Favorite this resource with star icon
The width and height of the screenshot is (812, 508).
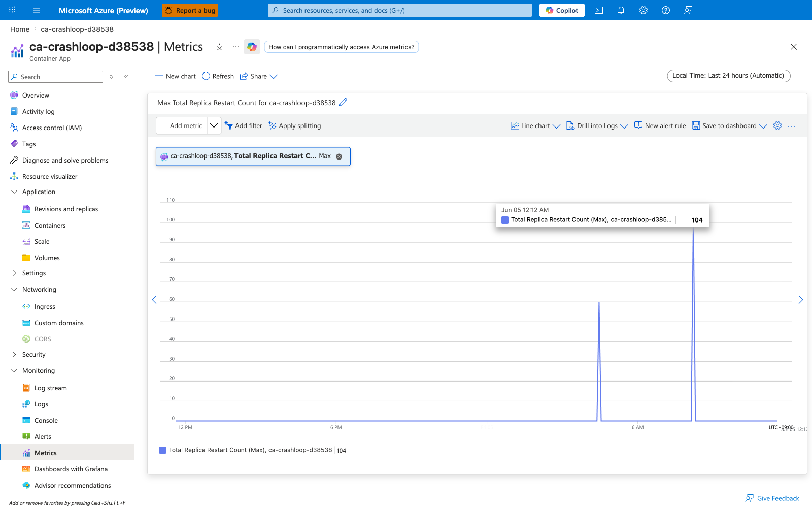click(x=219, y=47)
